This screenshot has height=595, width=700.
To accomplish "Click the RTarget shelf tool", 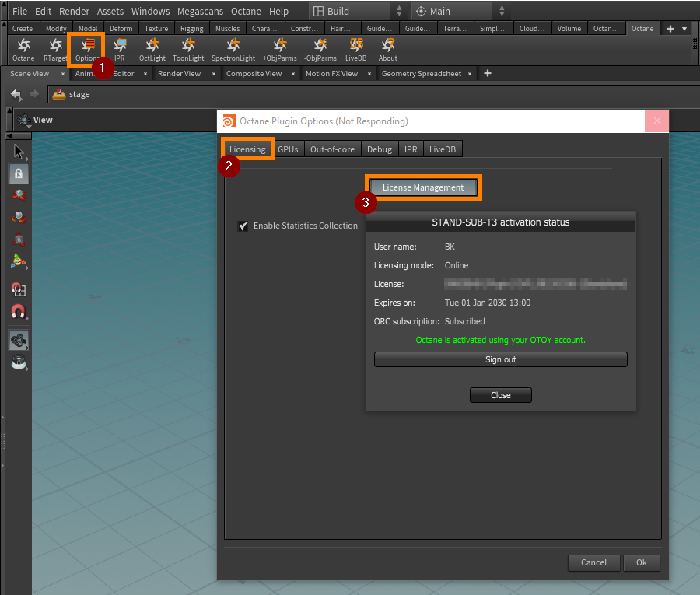I will point(55,49).
